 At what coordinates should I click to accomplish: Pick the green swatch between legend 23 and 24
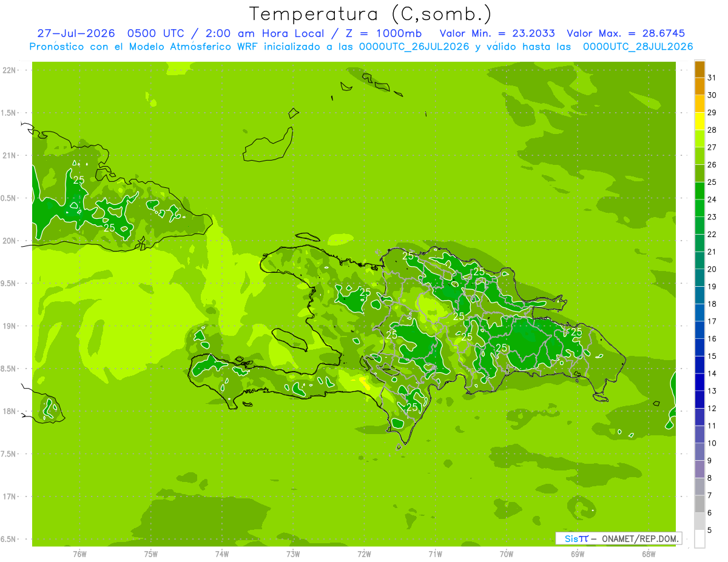tap(700, 209)
